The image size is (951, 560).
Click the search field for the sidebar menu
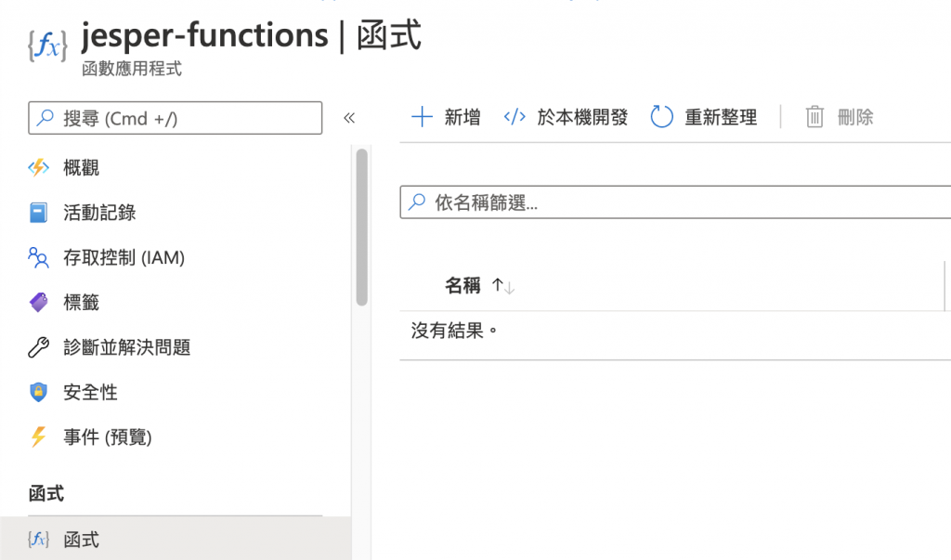(x=175, y=118)
